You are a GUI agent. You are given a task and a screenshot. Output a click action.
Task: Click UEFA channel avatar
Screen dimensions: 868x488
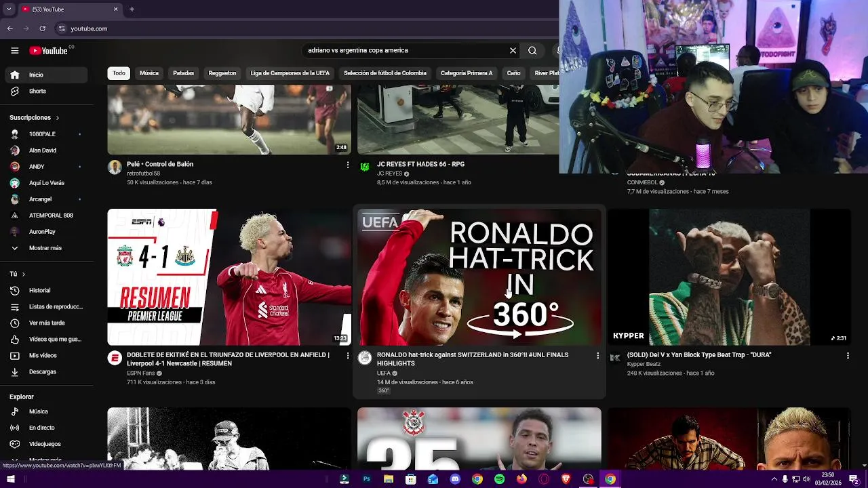(x=365, y=358)
